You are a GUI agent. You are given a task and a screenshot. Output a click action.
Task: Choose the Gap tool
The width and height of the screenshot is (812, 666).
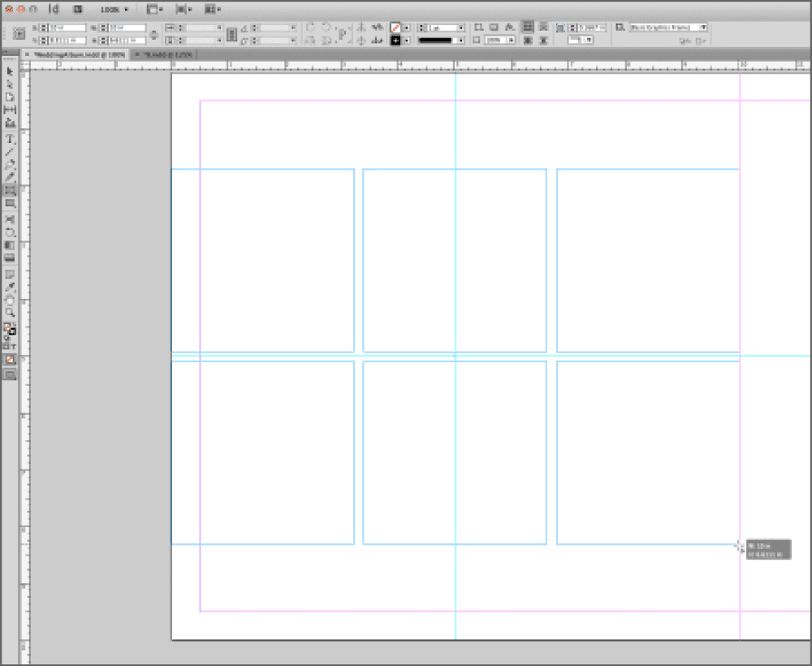pos(10,110)
